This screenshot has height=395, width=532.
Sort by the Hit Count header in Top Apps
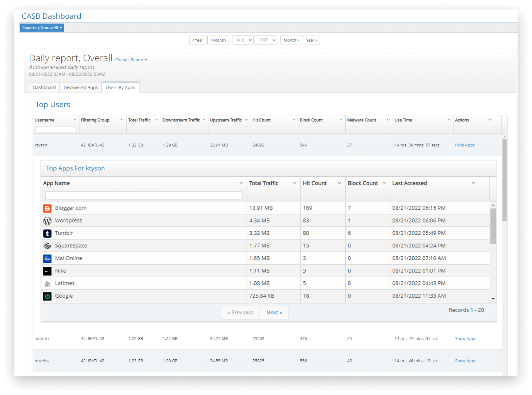(x=315, y=183)
